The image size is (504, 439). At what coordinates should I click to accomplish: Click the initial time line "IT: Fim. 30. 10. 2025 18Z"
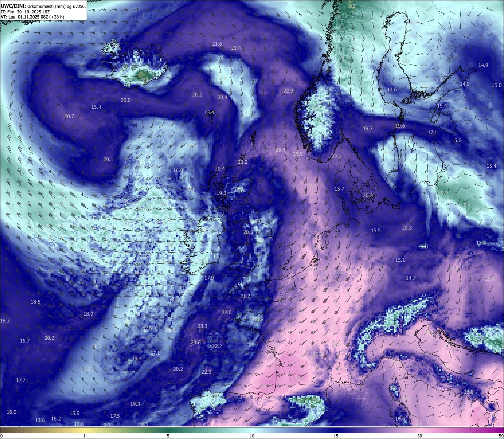coord(25,12)
